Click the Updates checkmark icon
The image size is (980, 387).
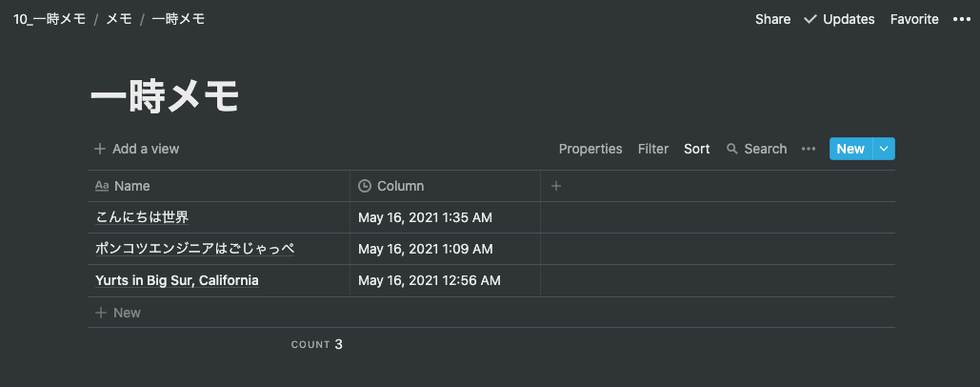tap(810, 19)
